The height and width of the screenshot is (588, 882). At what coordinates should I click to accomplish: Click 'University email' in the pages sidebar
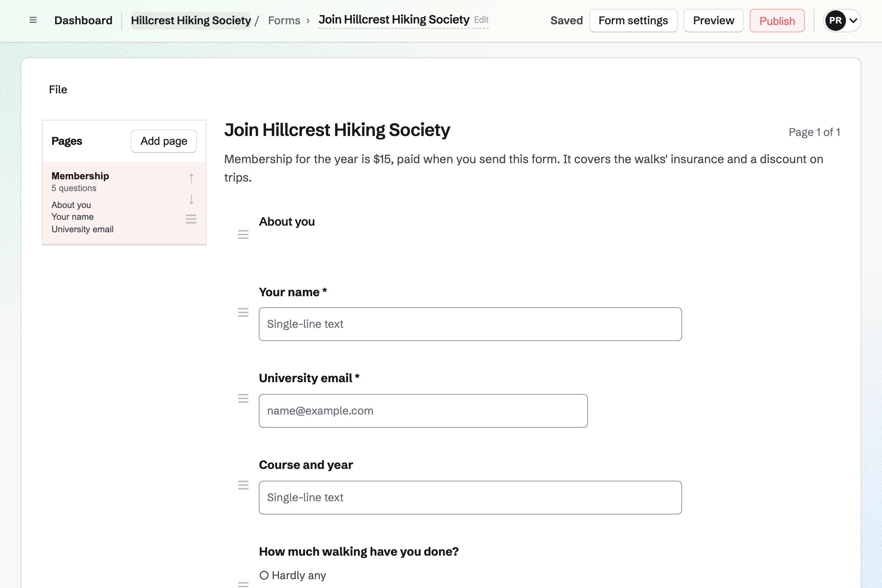pos(82,229)
